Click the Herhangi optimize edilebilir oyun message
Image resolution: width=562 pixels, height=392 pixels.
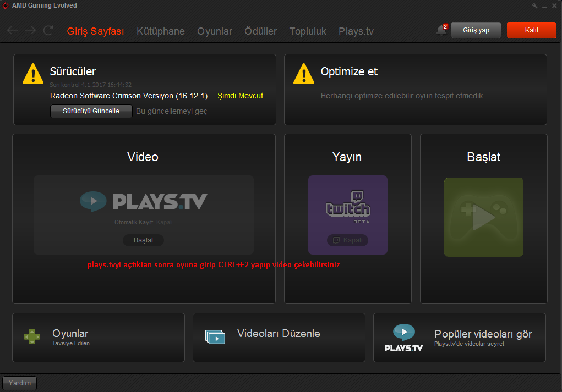[401, 96]
